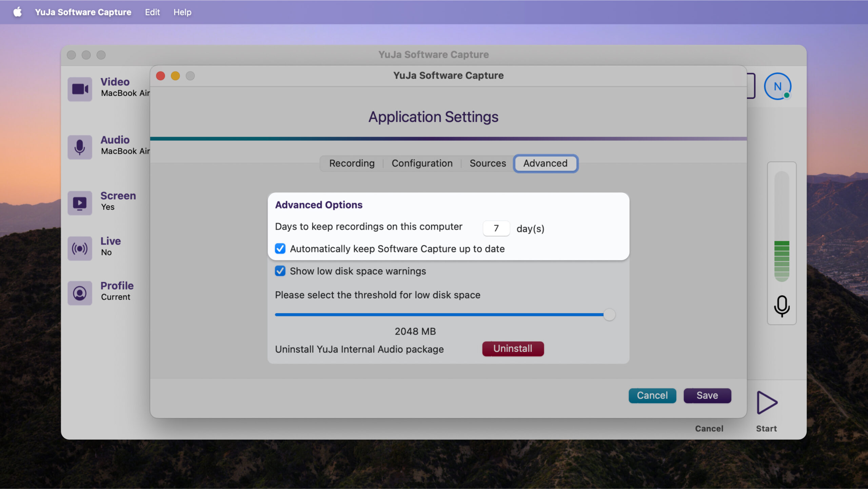The height and width of the screenshot is (489, 868).
Task: Click the Apple menu icon
Action: coord(18,12)
